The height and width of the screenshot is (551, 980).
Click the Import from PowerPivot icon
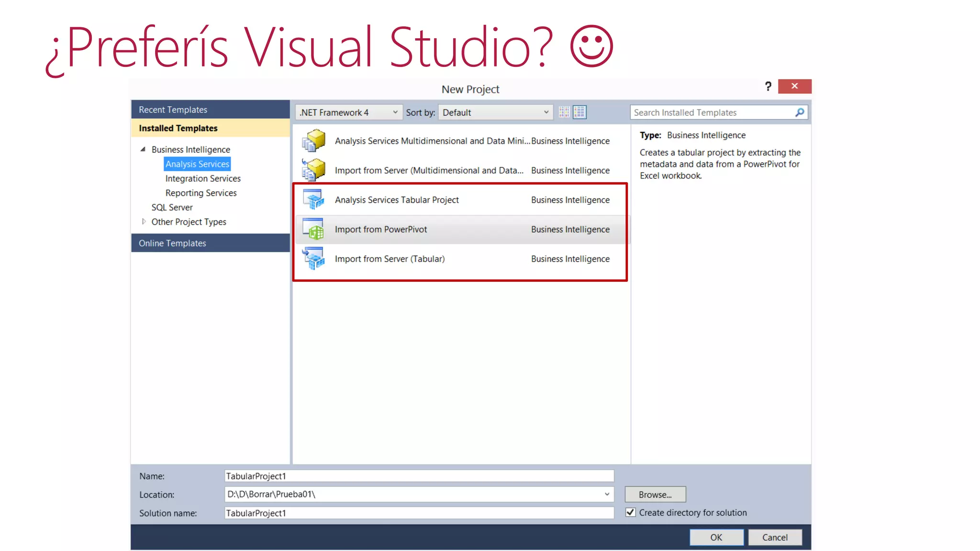[314, 229]
